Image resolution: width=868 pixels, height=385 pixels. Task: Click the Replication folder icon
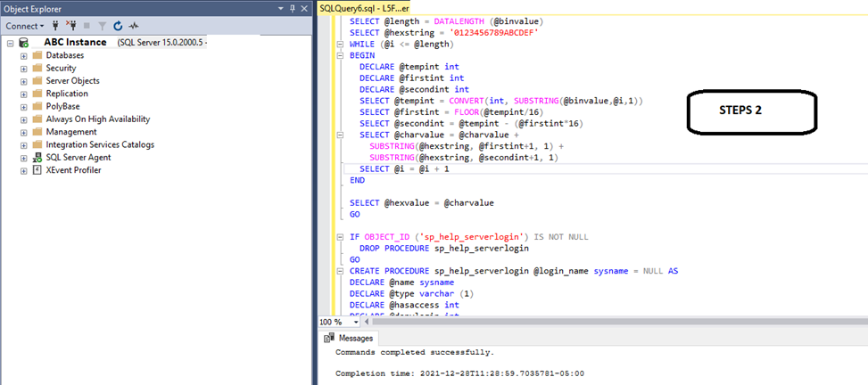coord(37,94)
